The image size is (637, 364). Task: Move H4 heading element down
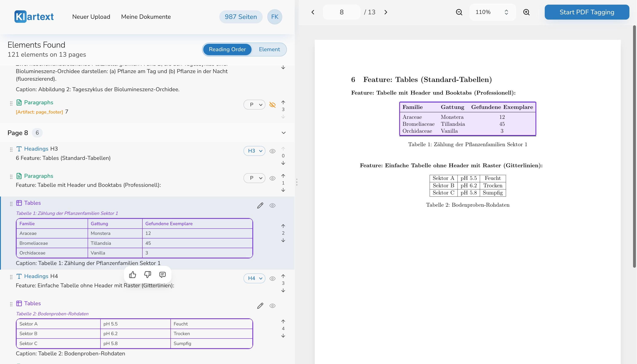coord(283,290)
